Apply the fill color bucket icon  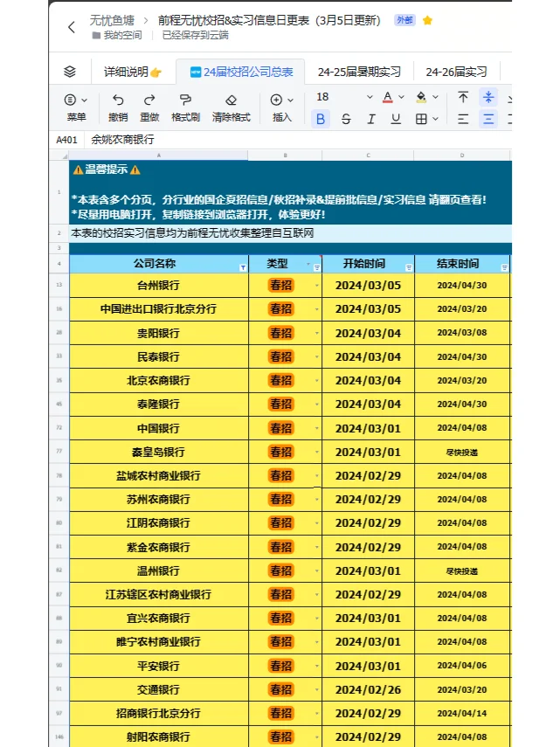(421, 98)
